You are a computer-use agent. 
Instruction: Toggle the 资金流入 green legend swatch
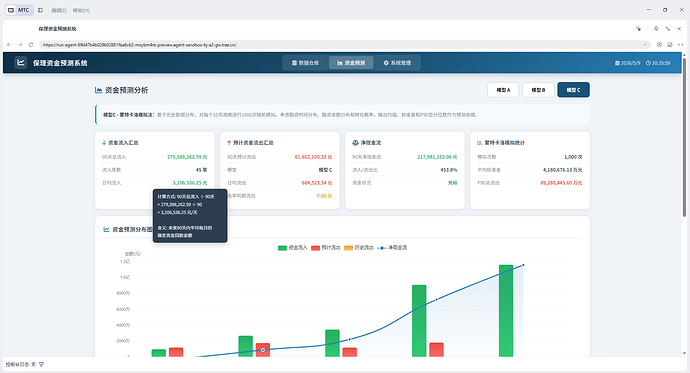click(x=282, y=248)
